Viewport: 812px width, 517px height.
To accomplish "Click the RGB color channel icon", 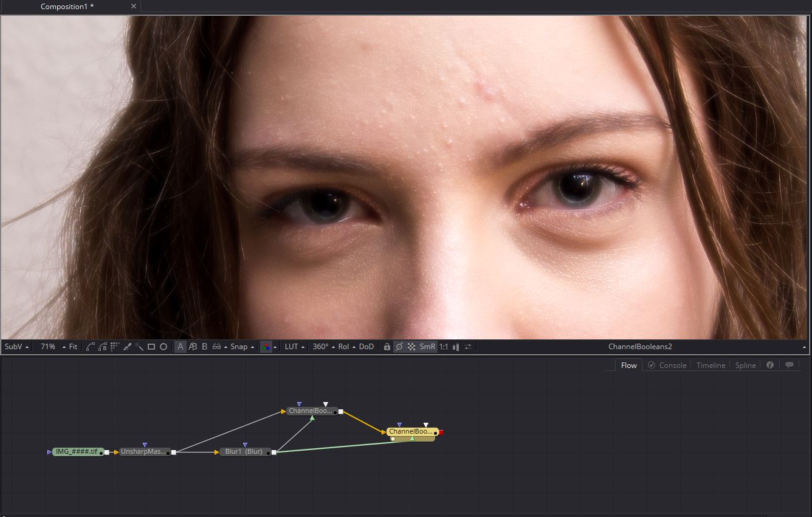I will [266, 347].
